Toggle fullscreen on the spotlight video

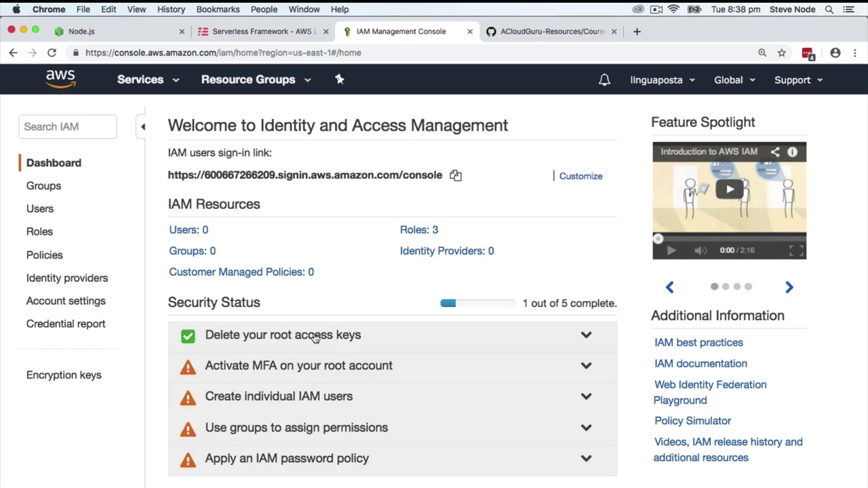tap(796, 250)
